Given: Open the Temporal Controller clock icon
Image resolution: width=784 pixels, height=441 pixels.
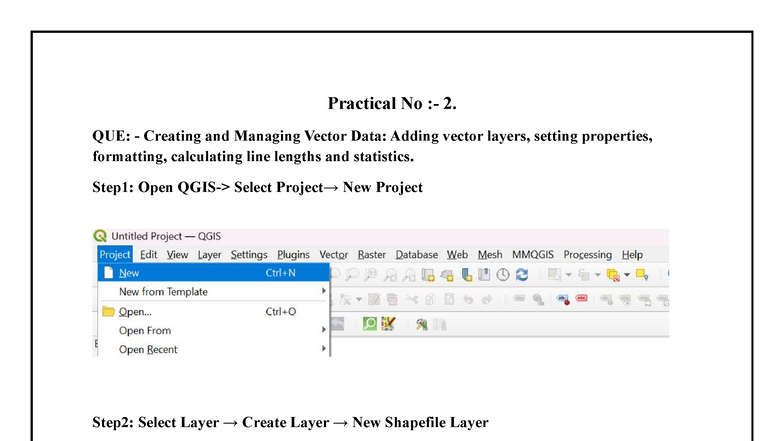Looking at the screenshot, I should pyautogui.click(x=503, y=274).
